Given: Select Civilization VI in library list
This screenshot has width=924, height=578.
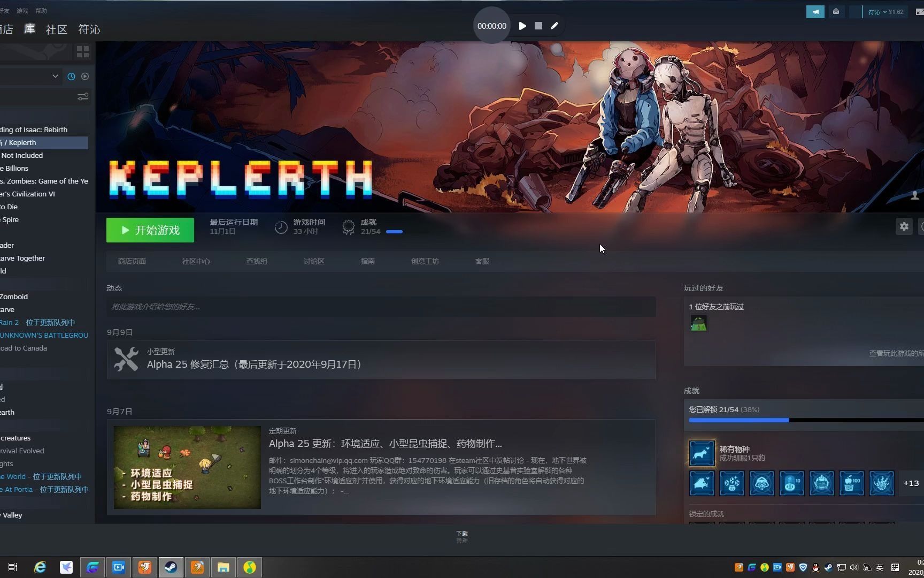Looking at the screenshot, I should point(44,194).
